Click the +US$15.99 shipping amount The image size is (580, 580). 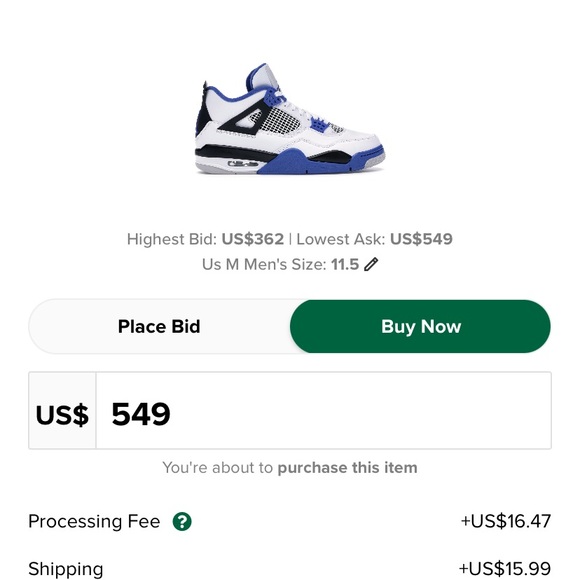tap(505, 569)
